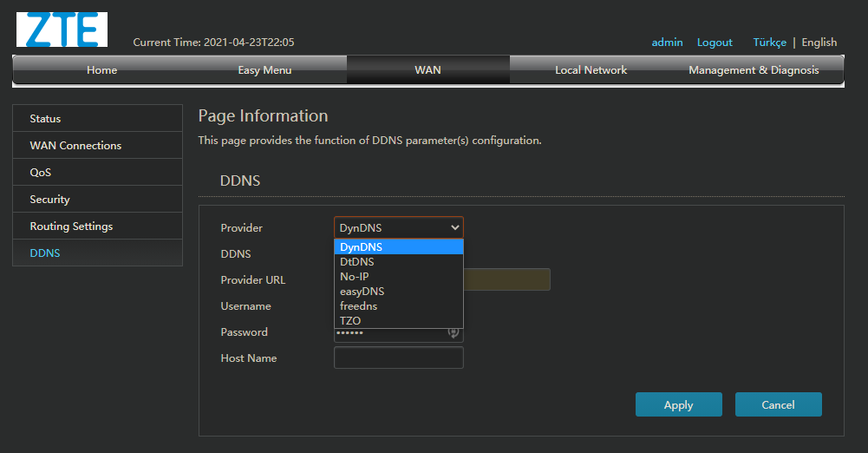The image size is (868, 453).
Task: Click the Logout link
Action: point(715,43)
